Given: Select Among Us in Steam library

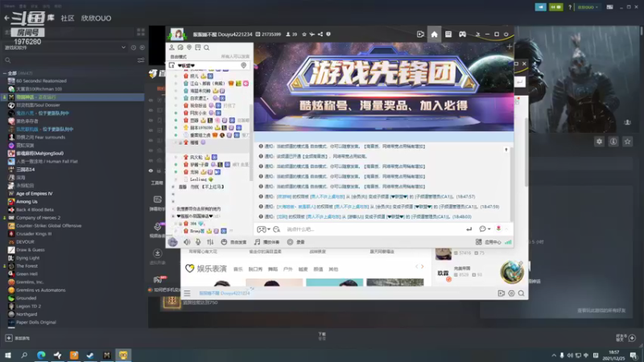Looking at the screenshot, I should [27, 202].
